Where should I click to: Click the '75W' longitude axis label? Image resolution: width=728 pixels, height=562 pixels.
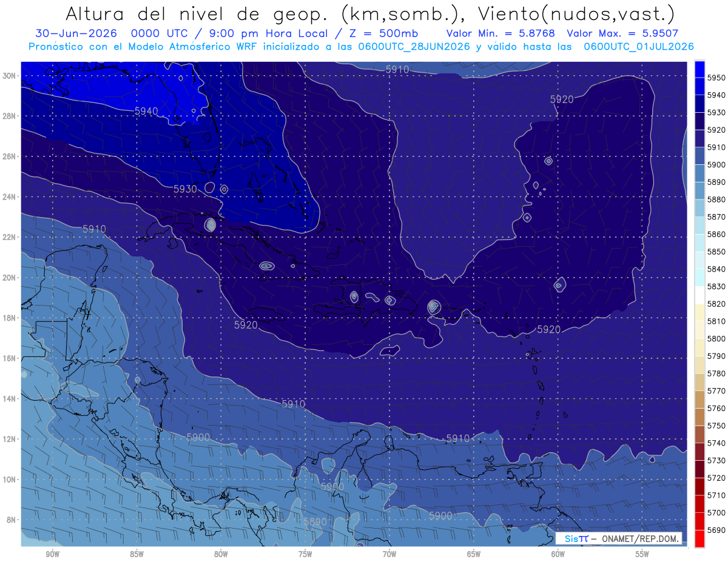pos(305,554)
